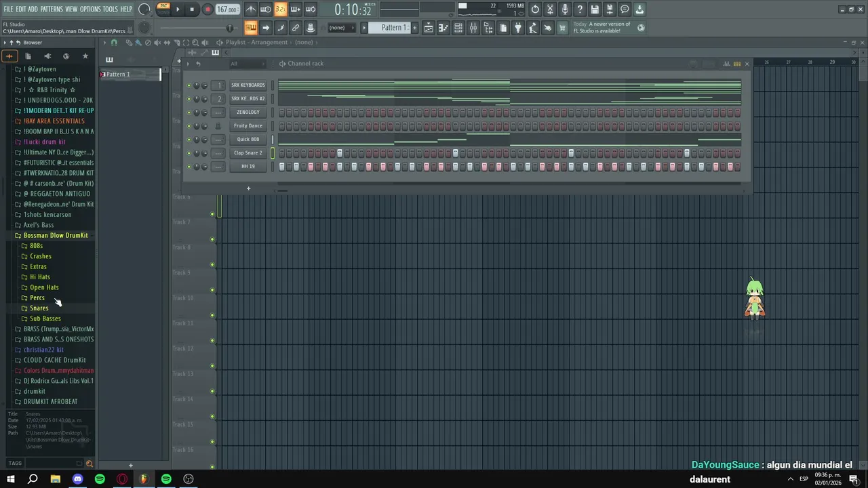Enable typing keyboard to piano icon

point(251,28)
